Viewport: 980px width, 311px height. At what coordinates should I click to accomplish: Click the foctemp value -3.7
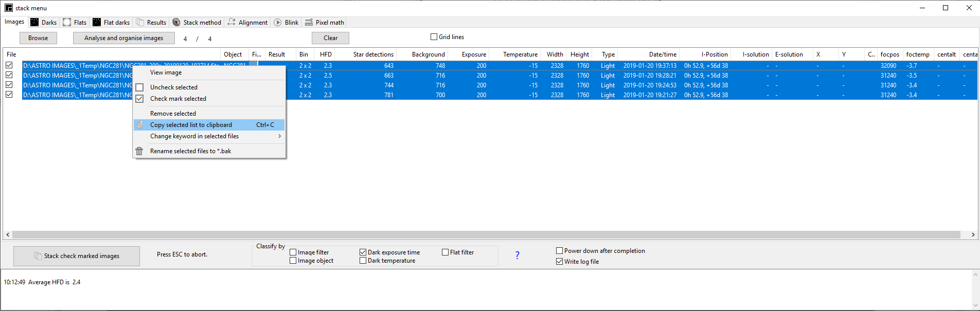click(x=912, y=66)
